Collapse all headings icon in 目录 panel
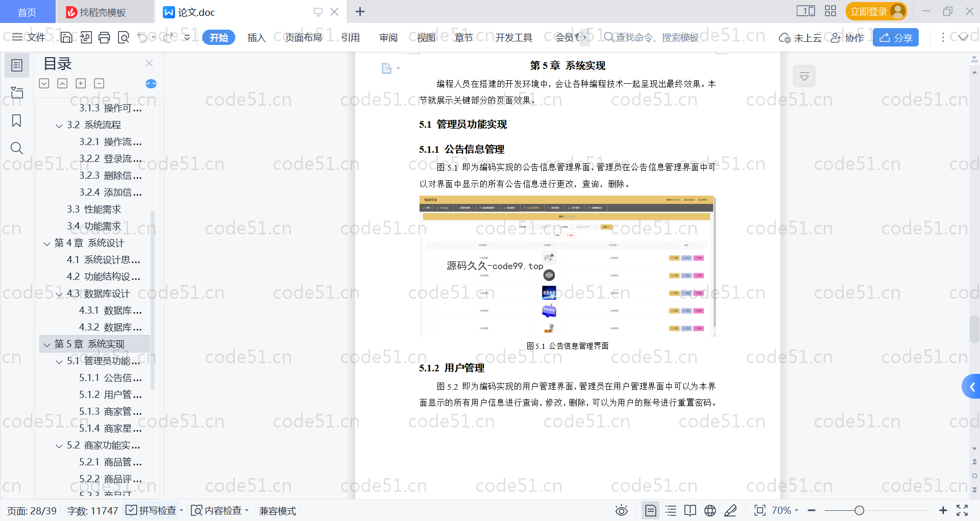 pyautogui.click(x=62, y=83)
